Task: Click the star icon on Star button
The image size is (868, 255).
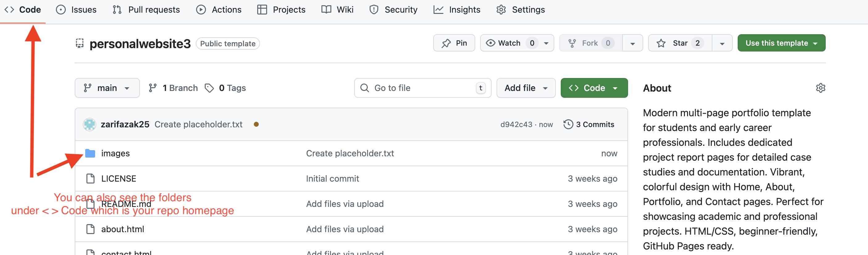Action: (x=661, y=43)
